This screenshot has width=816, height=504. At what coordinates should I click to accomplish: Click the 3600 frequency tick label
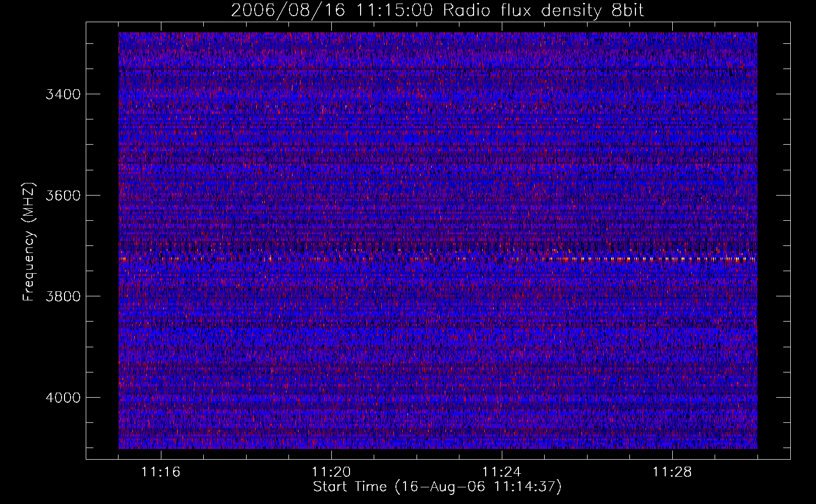[x=63, y=196]
